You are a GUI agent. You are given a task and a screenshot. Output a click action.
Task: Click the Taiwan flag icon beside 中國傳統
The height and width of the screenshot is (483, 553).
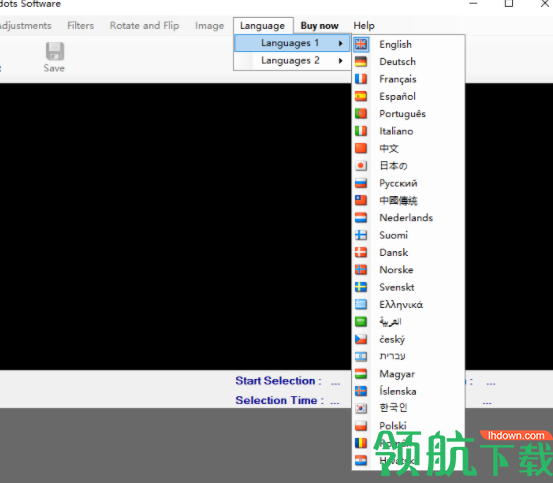(361, 200)
